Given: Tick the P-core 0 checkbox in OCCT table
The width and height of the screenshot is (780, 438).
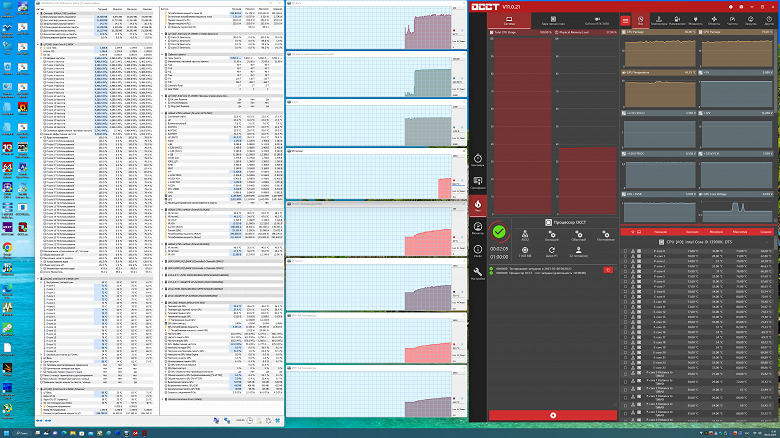Looking at the screenshot, I should click(625, 251).
